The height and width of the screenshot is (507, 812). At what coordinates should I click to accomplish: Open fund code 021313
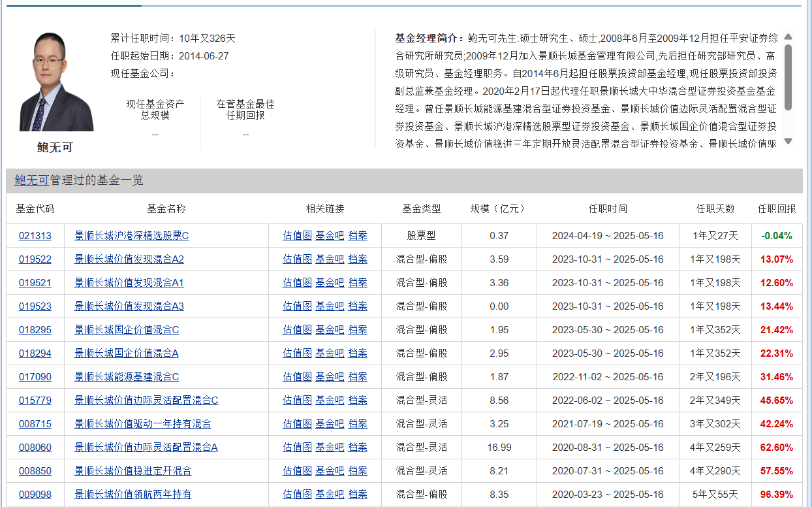[x=35, y=236]
